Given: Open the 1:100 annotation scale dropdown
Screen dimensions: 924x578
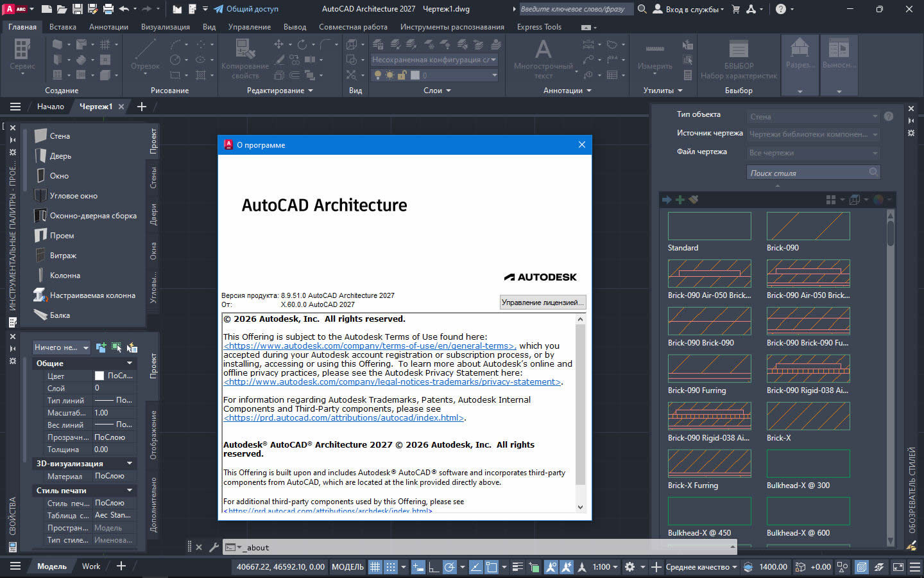Looking at the screenshot, I should pyautogui.click(x=605, y=567).
